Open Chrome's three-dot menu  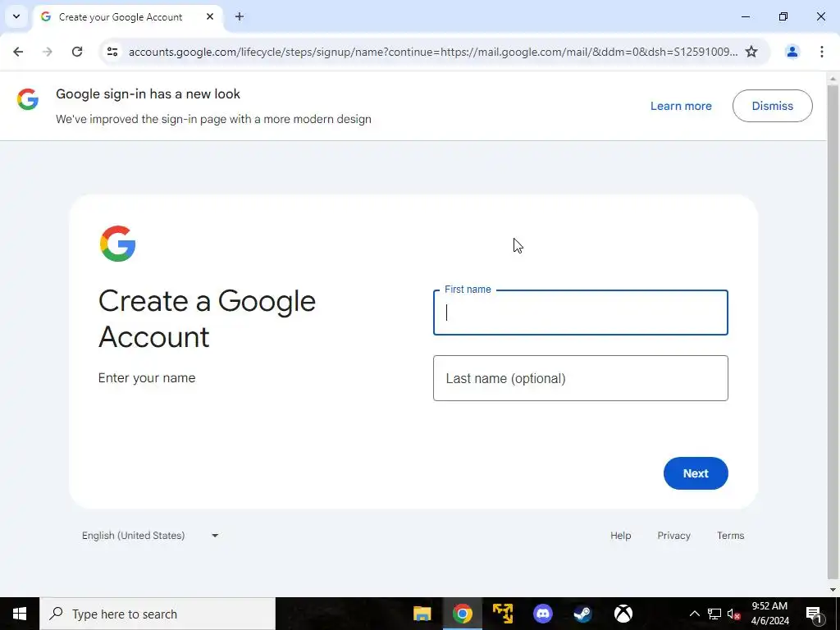point(822,52)
